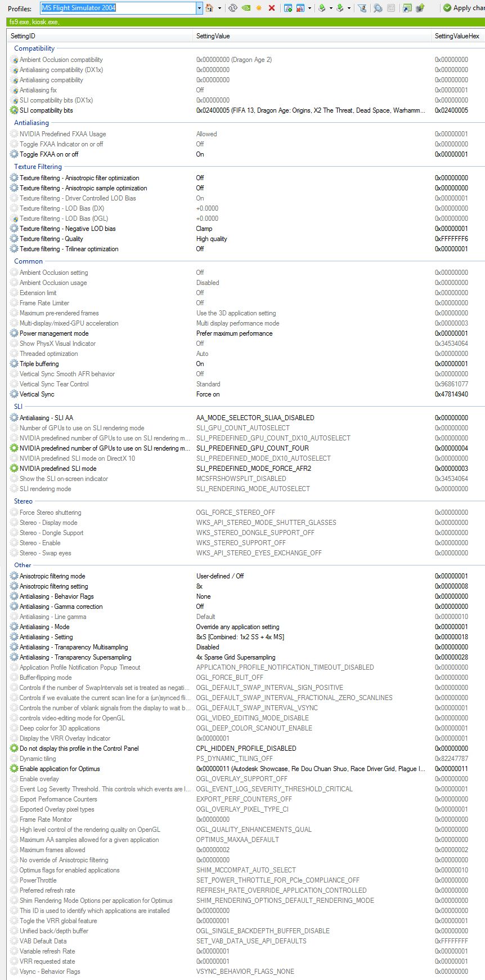Open dropdown arrow beside remove application icon
This screenshot has width=485, height=980.
click(309, 8)
